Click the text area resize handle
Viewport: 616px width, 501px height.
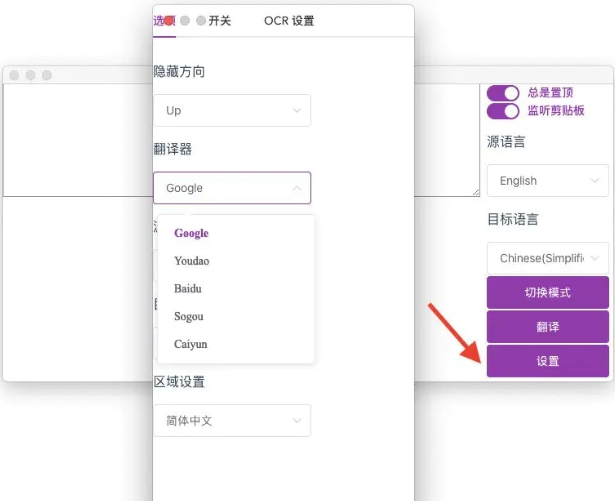(x=476, y=193)
